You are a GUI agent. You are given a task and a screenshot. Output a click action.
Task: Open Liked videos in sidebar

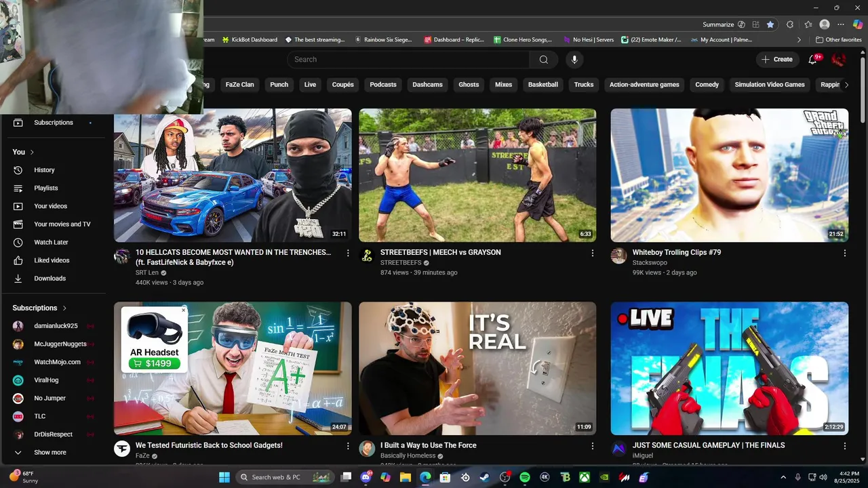pos(53,260)
